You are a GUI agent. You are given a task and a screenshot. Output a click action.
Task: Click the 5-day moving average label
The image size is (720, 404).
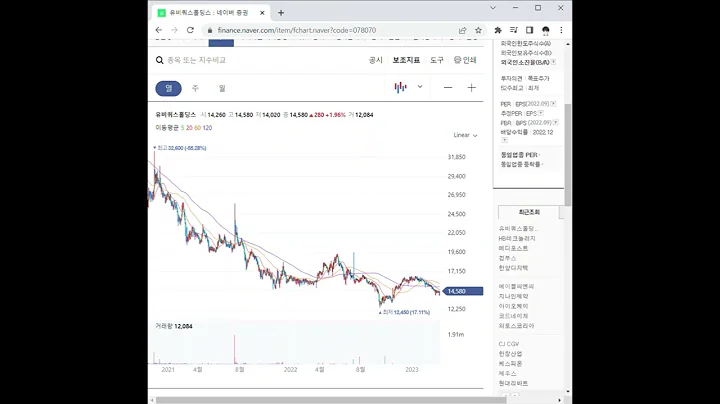(182, 128)
